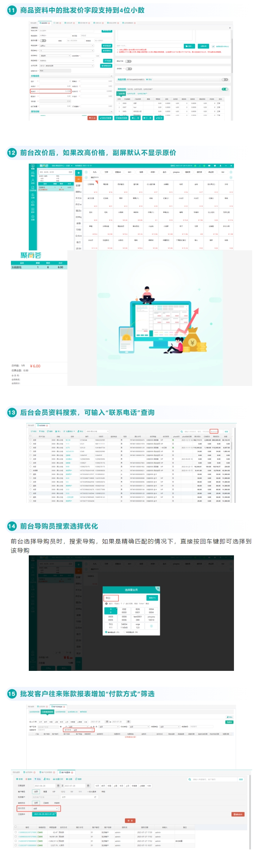Close the 客户结算单 tab via its red icon
The height and width of the screenshot is (868, 258).
[x=72, y=773]
